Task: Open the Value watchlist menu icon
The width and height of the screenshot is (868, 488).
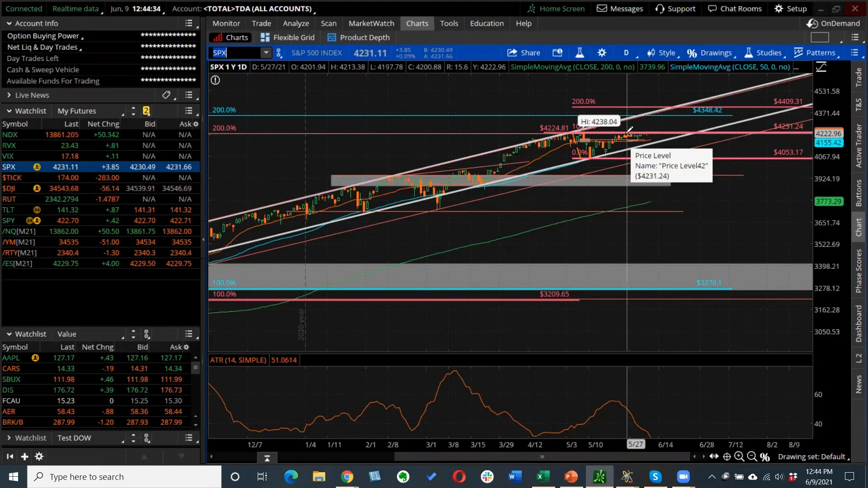Action: 189,334
